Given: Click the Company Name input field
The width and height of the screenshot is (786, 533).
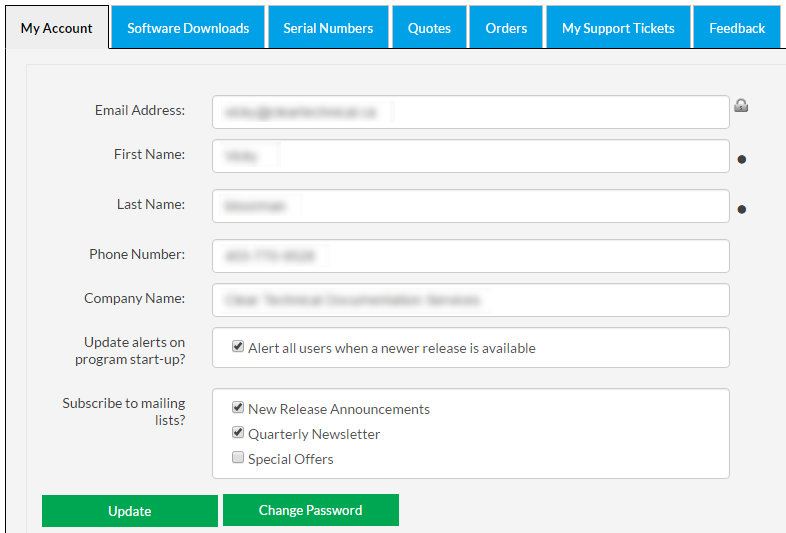Looking at the screenshot, I should pyautogui.click(x=471, y=300).
